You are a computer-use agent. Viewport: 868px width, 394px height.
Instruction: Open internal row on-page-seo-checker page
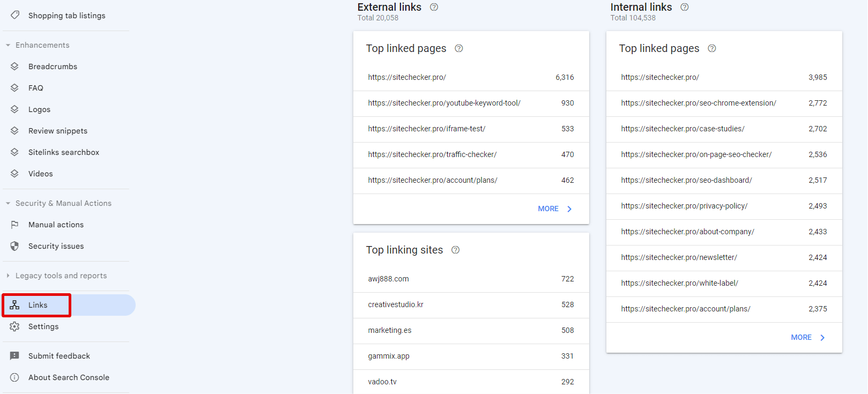pos(724,154)
